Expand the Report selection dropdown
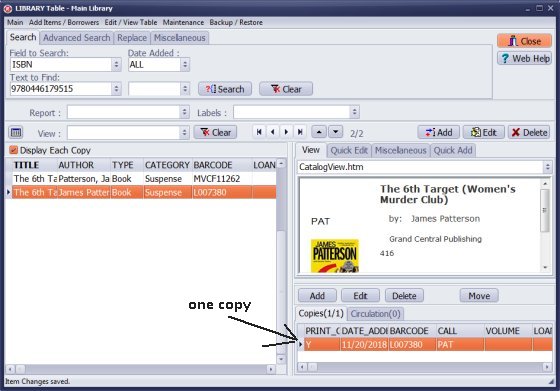 [184, 112]
